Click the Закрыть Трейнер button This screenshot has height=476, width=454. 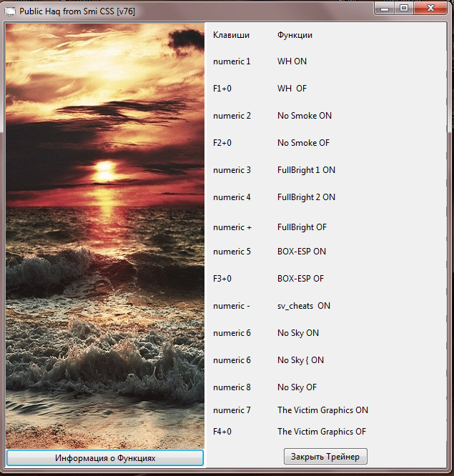tap(325, 456)
